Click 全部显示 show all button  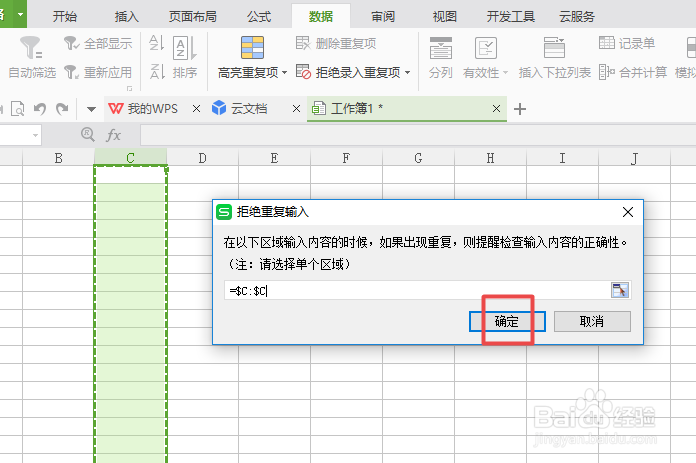click(x=98, y=44)
